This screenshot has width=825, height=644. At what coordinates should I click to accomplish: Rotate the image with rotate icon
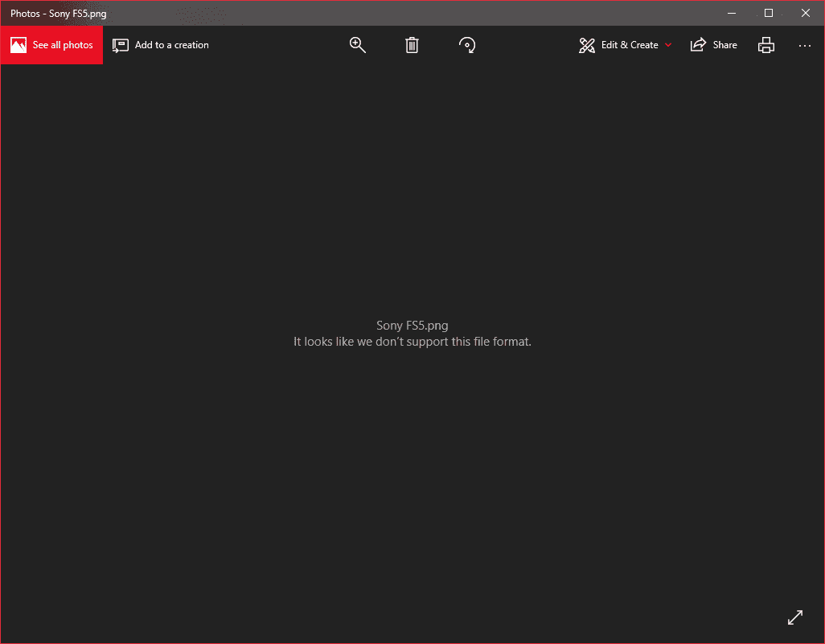(x=466, y=45)
